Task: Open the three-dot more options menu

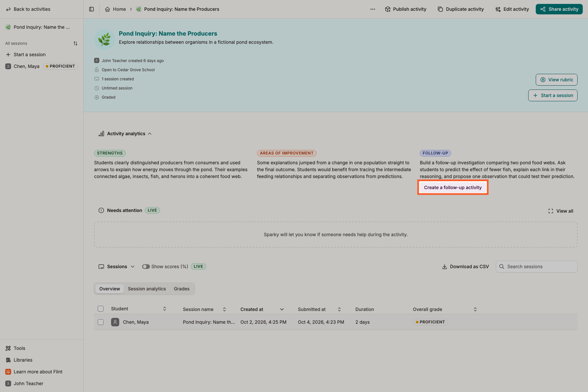Action: pyautogui.click(x=373, y=9)
